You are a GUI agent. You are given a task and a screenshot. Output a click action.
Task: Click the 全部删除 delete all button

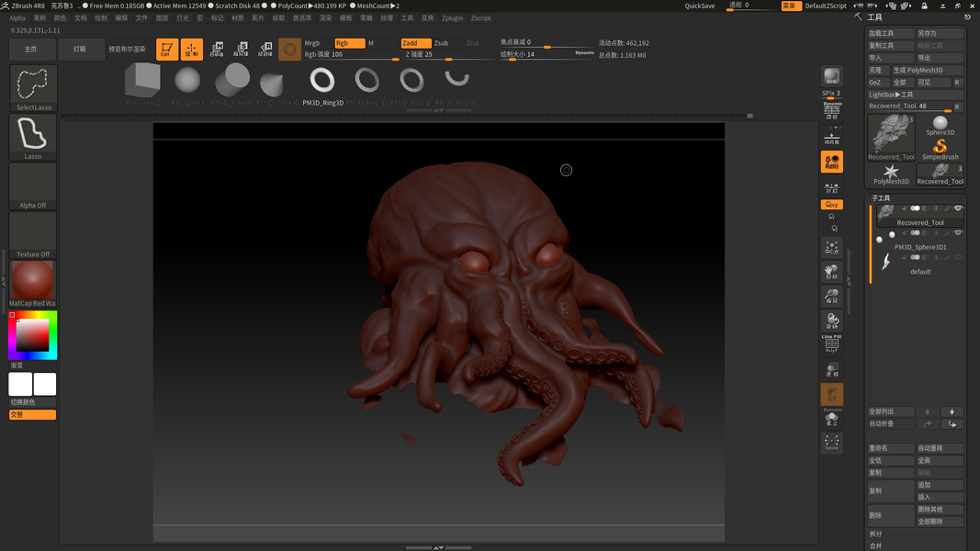tap(940, 522)
